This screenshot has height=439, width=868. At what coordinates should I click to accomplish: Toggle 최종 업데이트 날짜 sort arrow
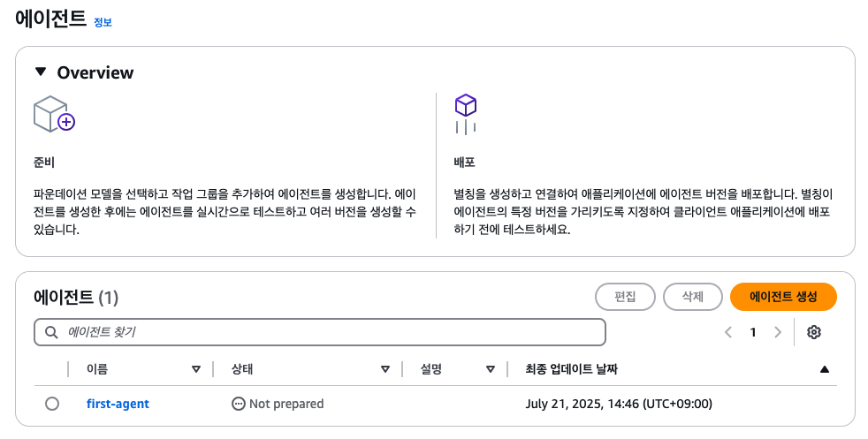[x=825, y=369]
